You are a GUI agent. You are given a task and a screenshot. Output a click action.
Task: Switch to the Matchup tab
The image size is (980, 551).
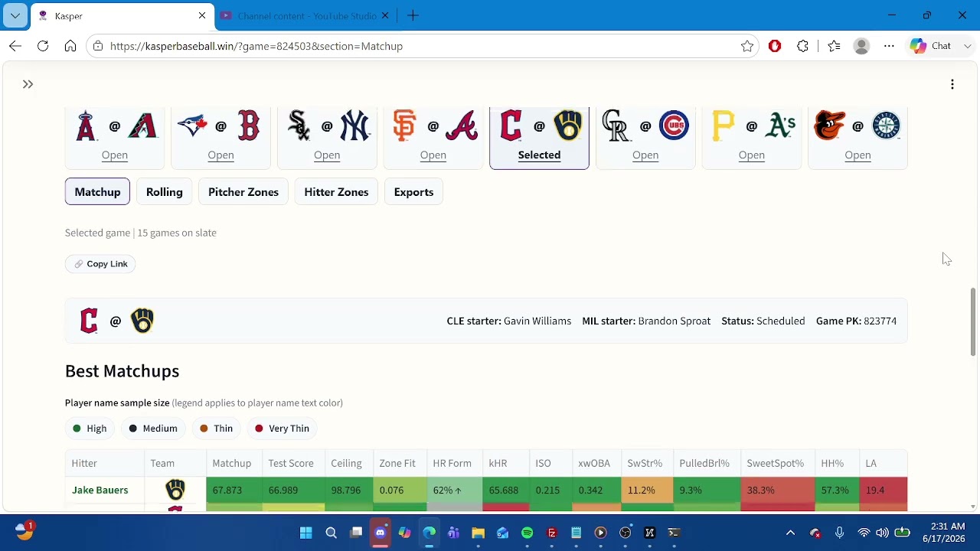97,192
